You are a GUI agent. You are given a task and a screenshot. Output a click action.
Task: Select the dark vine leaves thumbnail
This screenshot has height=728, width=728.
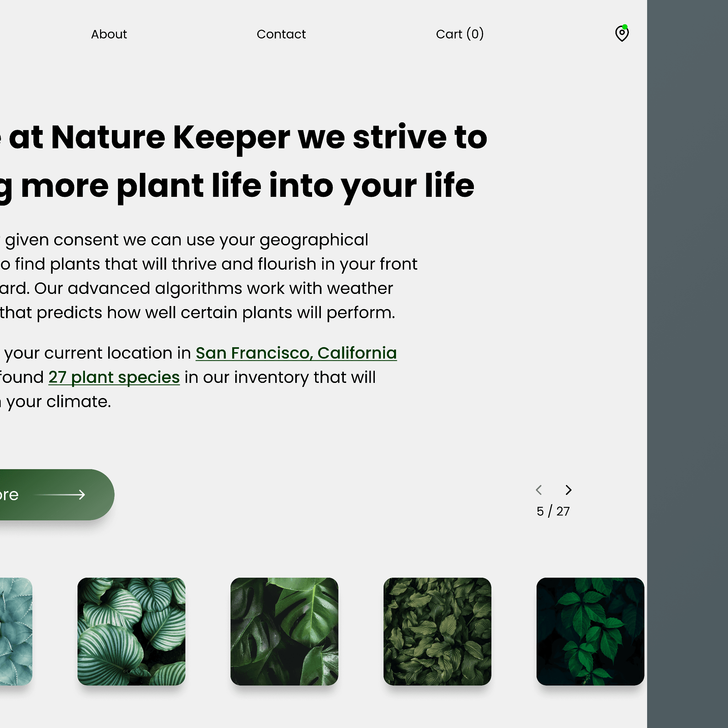pos(590,632)
